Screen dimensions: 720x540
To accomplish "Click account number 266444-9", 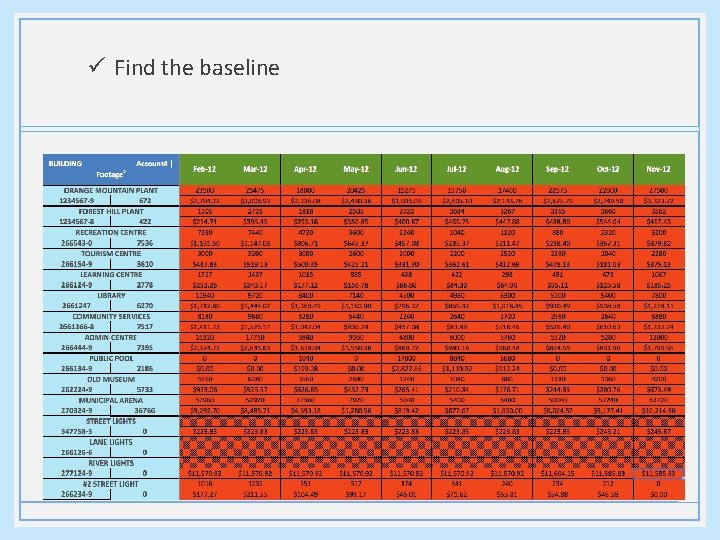I will (x=77, y=348).
